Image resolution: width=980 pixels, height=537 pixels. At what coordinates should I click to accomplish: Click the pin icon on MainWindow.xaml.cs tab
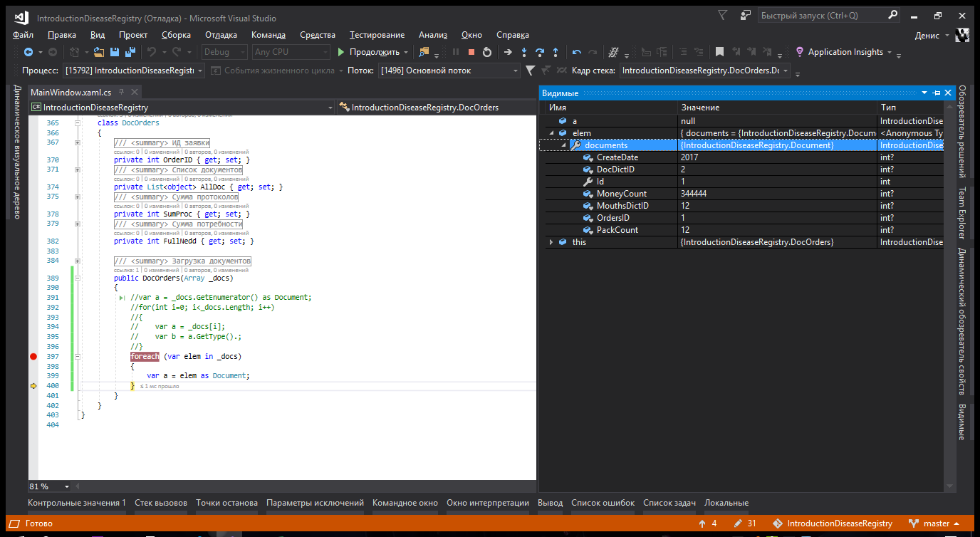click(x=121, y=93)
